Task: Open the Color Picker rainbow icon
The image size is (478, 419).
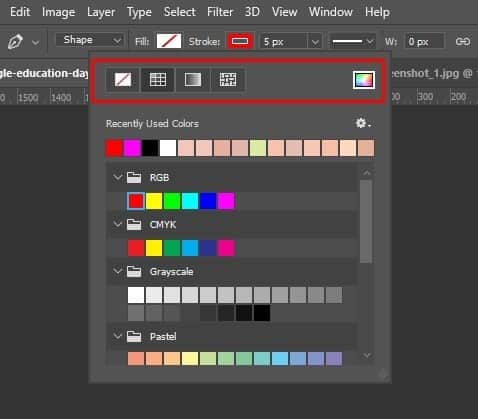Action: tap(364, 80)
